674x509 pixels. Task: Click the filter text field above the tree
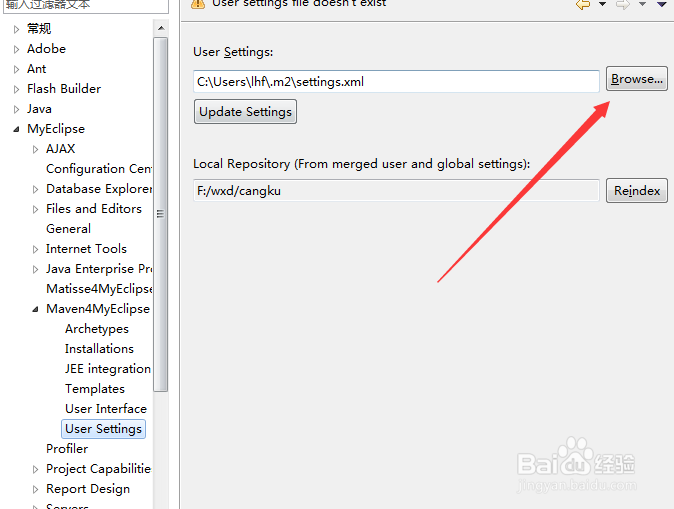[x=86, y=5]
